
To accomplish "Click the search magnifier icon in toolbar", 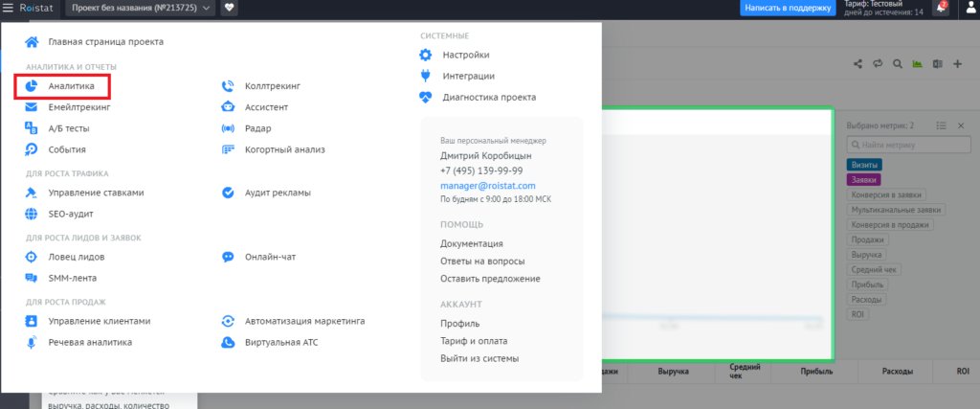I will tap(898, 64).
